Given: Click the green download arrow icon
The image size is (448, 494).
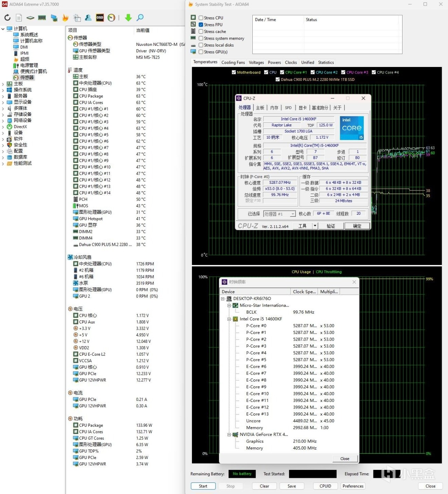Looking at the screenshot, I should click(x=128, y=18).
